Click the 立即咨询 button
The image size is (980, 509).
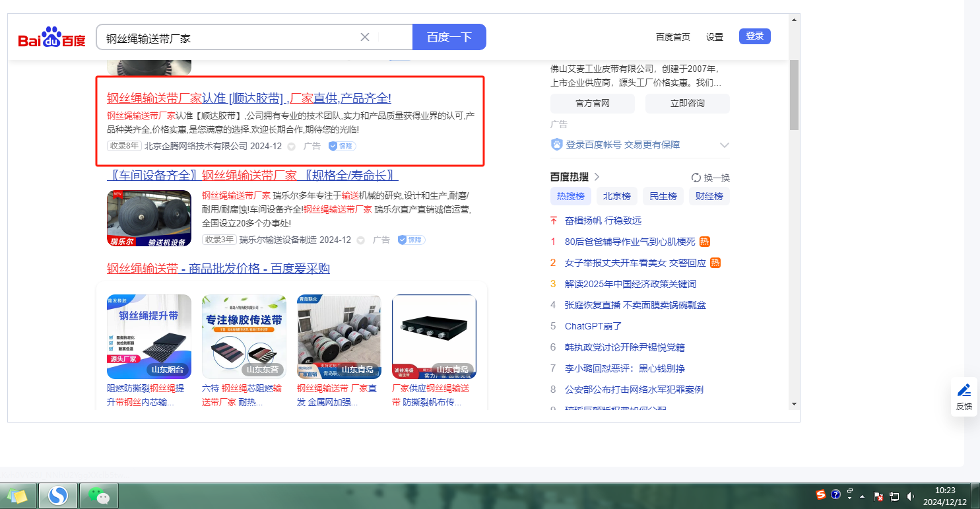[688, 104]
